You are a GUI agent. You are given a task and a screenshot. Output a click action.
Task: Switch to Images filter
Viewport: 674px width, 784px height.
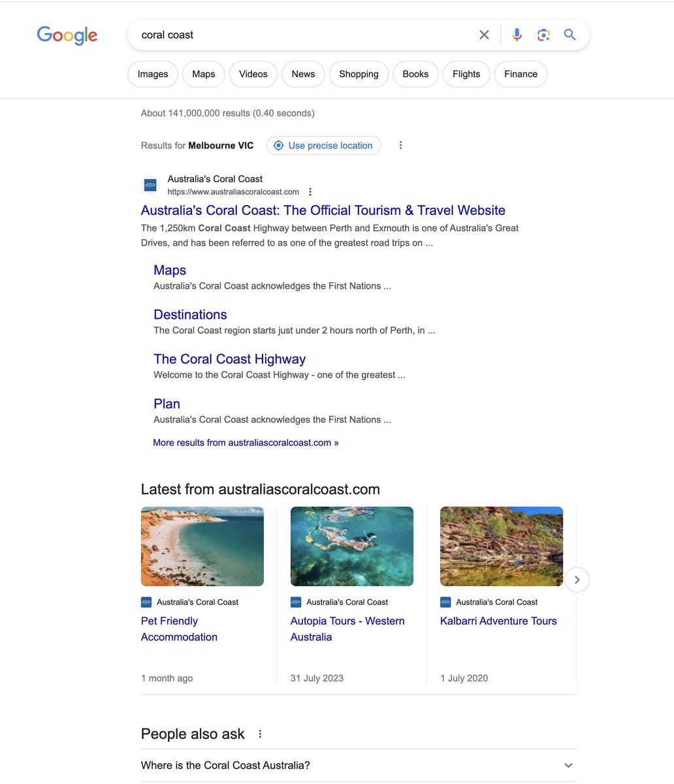pyautogui.click(x=153, y=74)
